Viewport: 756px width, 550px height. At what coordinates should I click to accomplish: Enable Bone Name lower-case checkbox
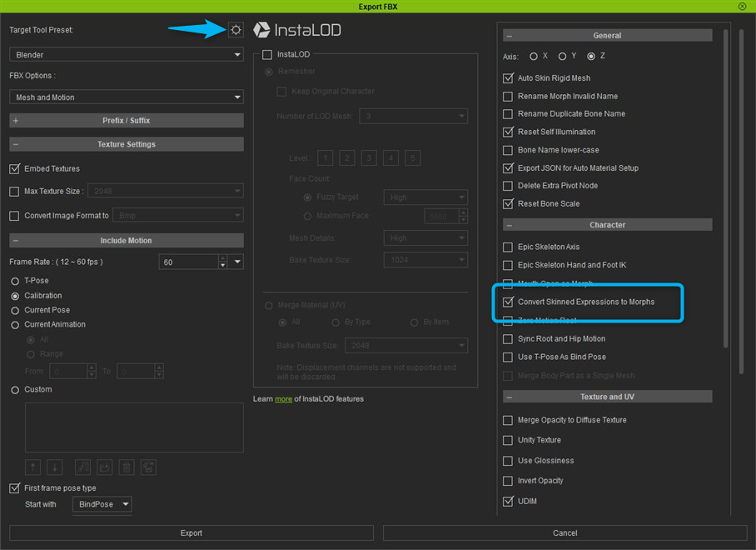coord(508,150)
